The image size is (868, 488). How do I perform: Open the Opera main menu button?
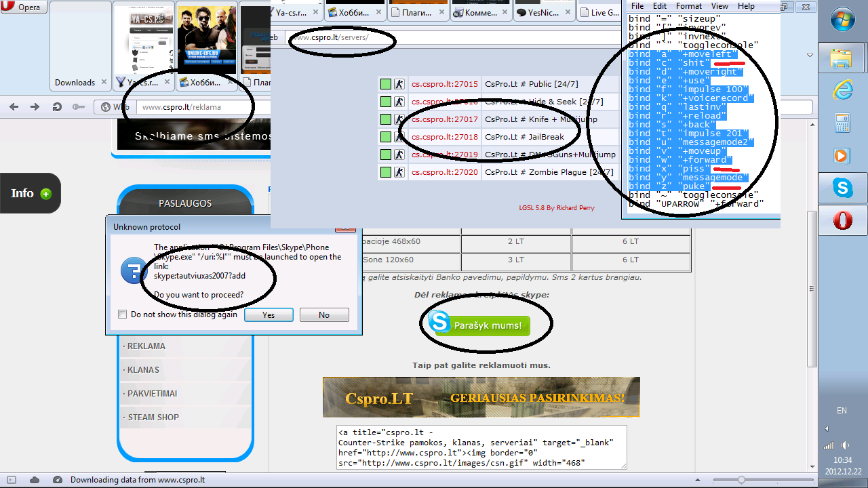coord(24,7)
